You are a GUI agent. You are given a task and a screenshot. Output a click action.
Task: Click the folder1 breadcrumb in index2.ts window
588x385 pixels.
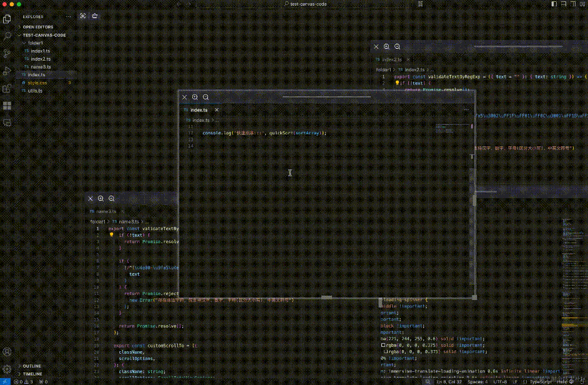point(383,70)
